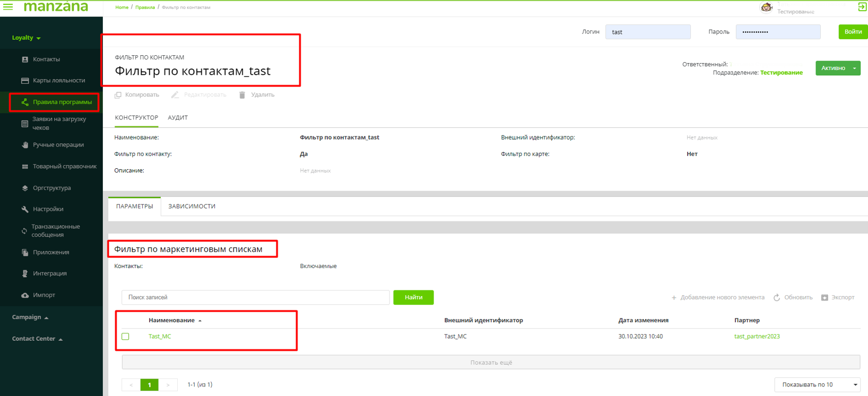This screenshot has width=868, height=396.
Task: Expand the Campaign sidebar section
Action: point(30,317)
